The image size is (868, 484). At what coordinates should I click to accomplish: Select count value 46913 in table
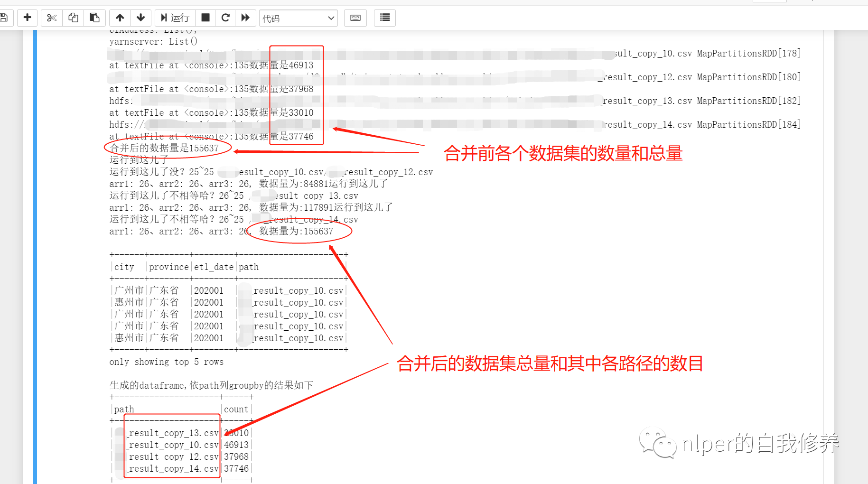click(x=236, y=445)
